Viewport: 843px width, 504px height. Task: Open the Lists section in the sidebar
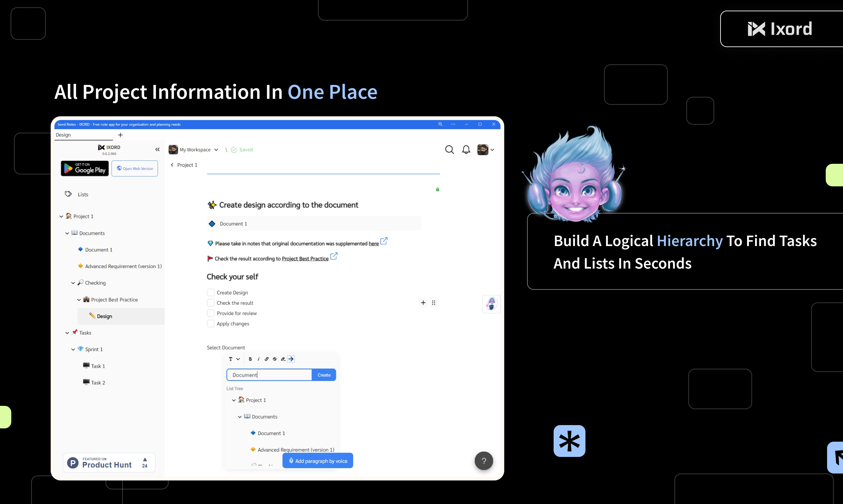point(84,194)
